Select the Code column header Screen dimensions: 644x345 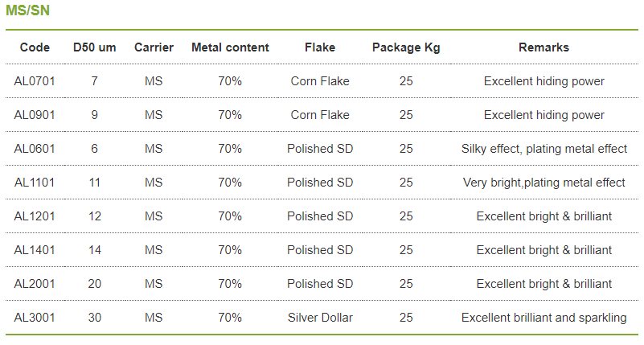(x=35, y=47)
